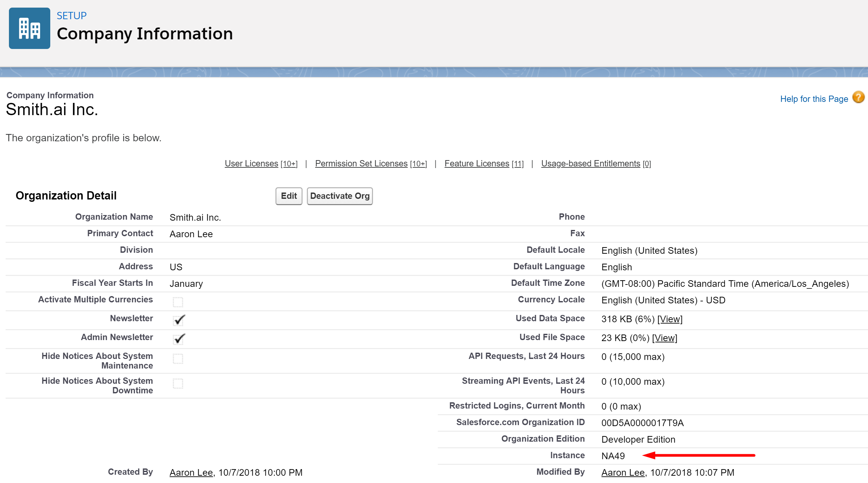
Task: Click the Company Information building icon
Action: [x=29, y=28]
